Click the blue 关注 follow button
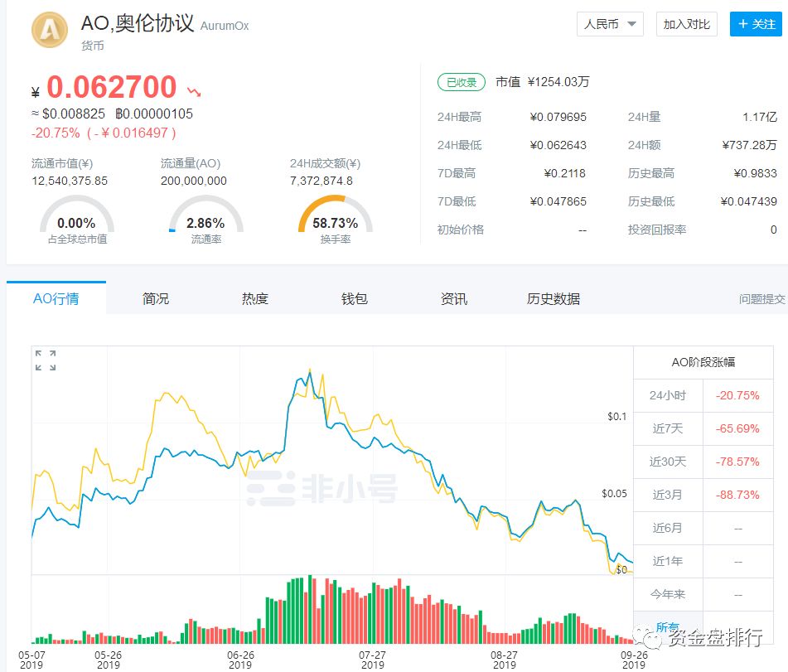Image resolution: width=788 pixels, height=672 pixels. 756,24
